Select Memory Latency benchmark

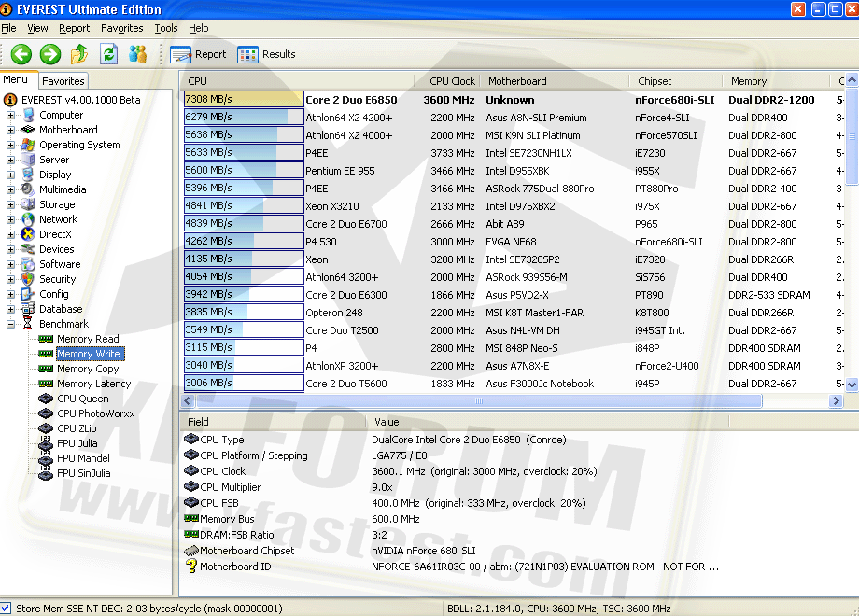(x=93, y=384)
